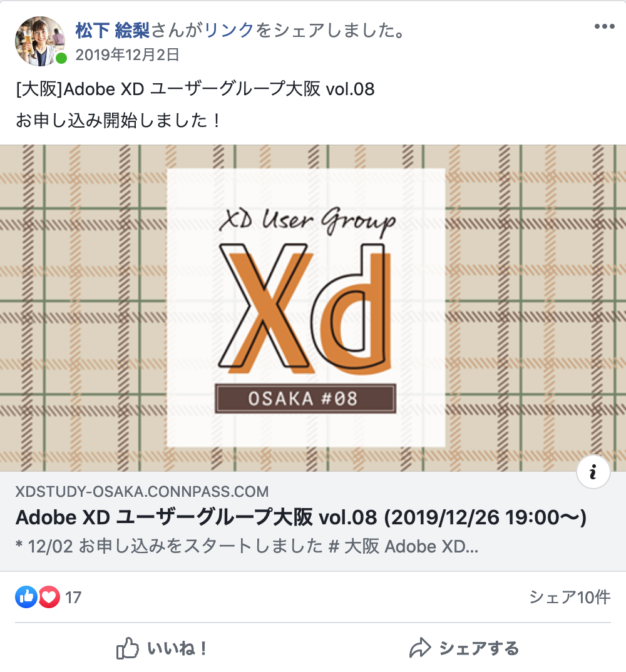Open the three-dots post options menu

[x=604, y=26]
